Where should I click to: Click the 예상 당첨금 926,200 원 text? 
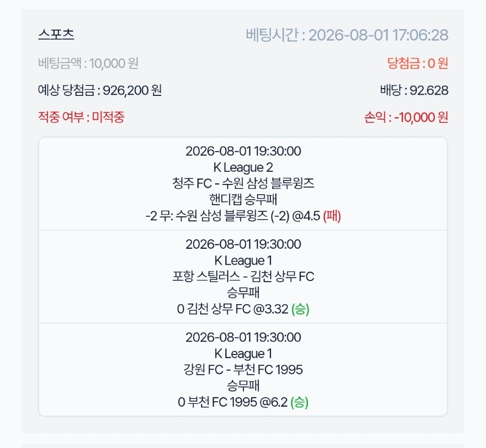click(x=100, y=90)
